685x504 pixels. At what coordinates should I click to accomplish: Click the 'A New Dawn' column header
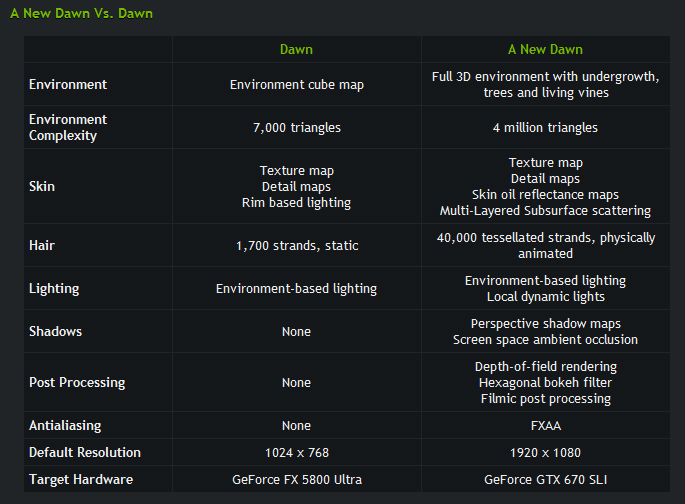[x=545, y=49]
